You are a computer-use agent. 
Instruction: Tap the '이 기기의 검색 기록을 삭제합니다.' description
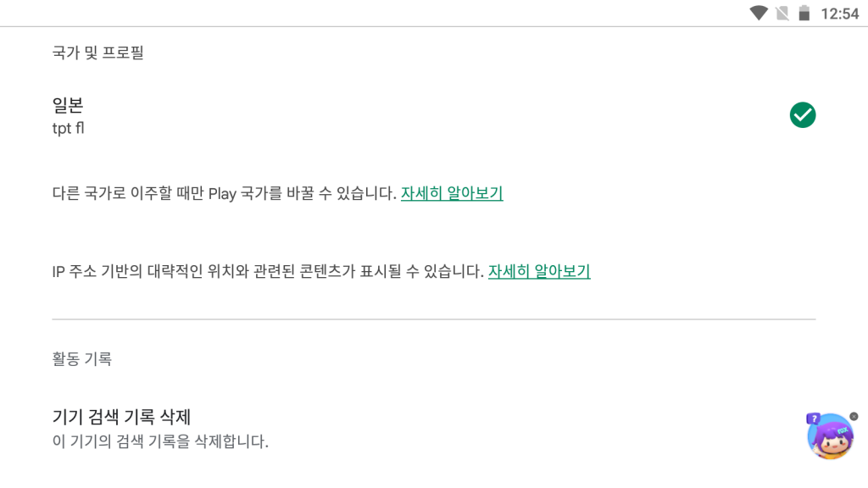tap(160, 441)
